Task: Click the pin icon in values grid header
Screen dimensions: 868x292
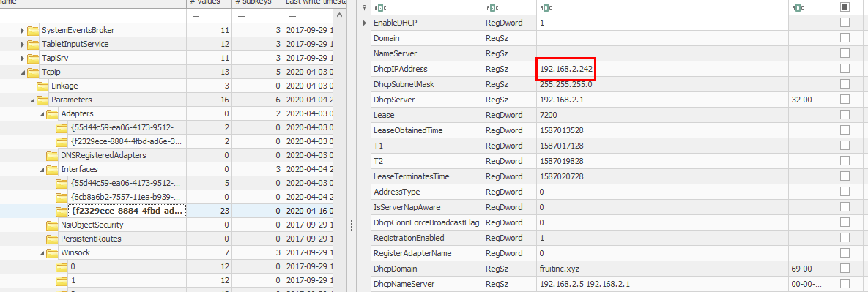Action: click(364, 7)
